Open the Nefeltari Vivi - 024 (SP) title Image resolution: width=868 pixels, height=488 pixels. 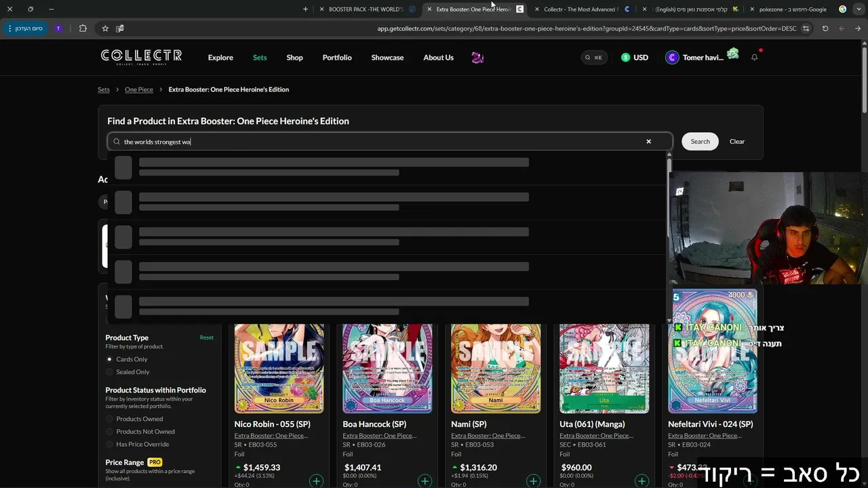[x=710, y=424]
